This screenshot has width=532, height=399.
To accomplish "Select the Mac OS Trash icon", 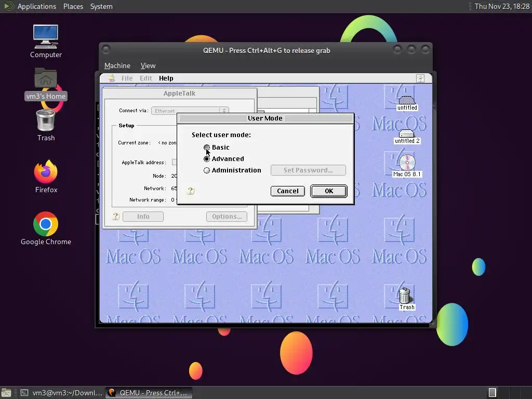I will (406, 299).
